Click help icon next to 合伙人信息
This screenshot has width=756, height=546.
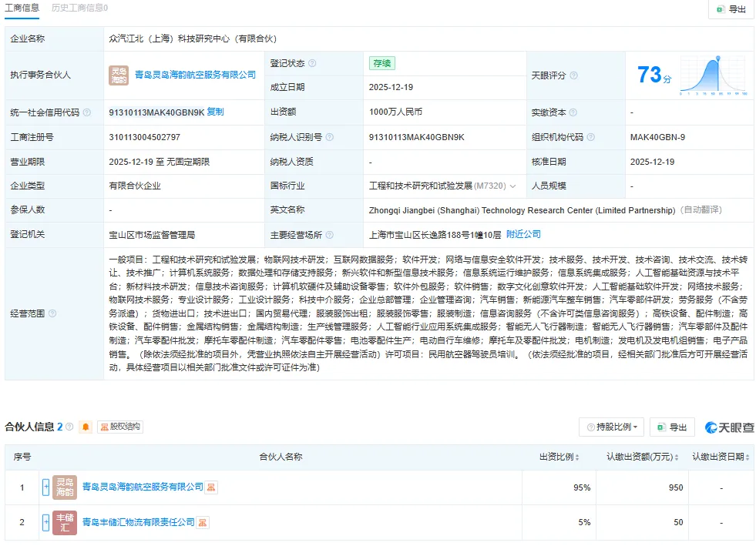coord(69,427)
